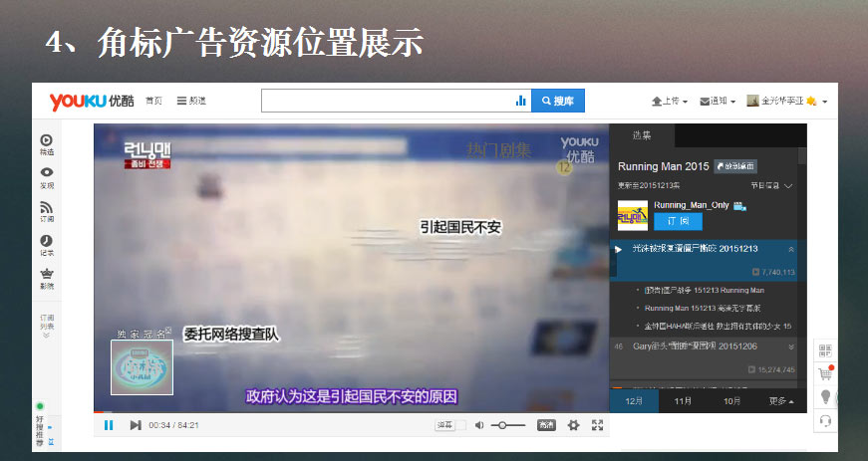Open the 记录 history sidebar icon

[x=47, y=245]
